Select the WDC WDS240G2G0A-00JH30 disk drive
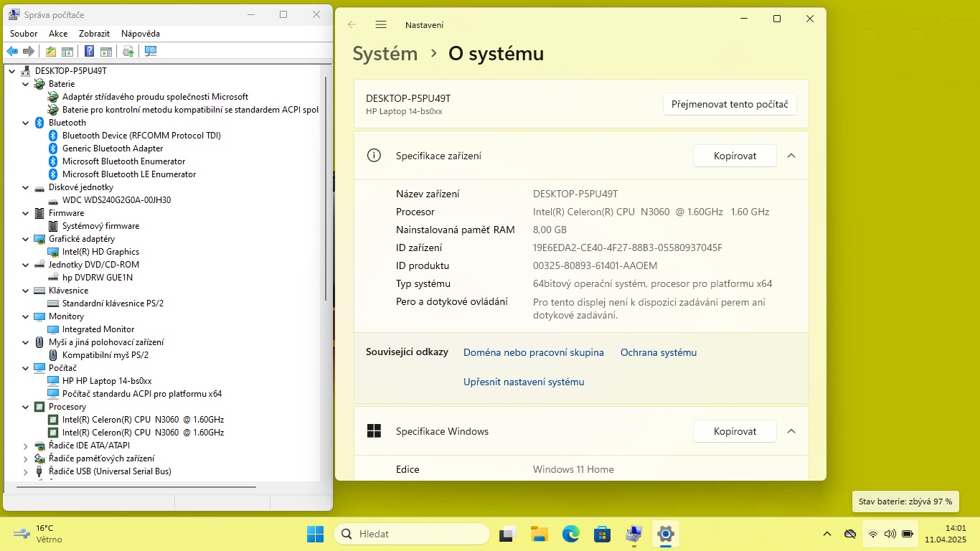The width and height of the screenshot is (980, 551). click(x=116, y=200)
